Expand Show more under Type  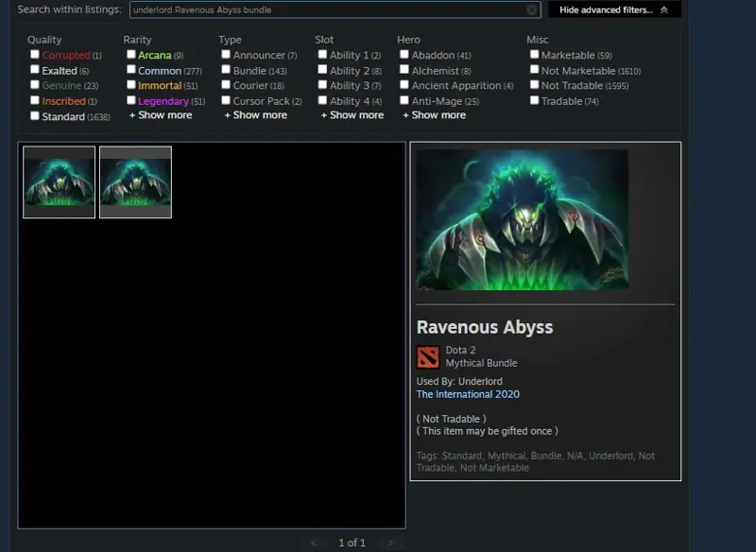coord(255,115)
